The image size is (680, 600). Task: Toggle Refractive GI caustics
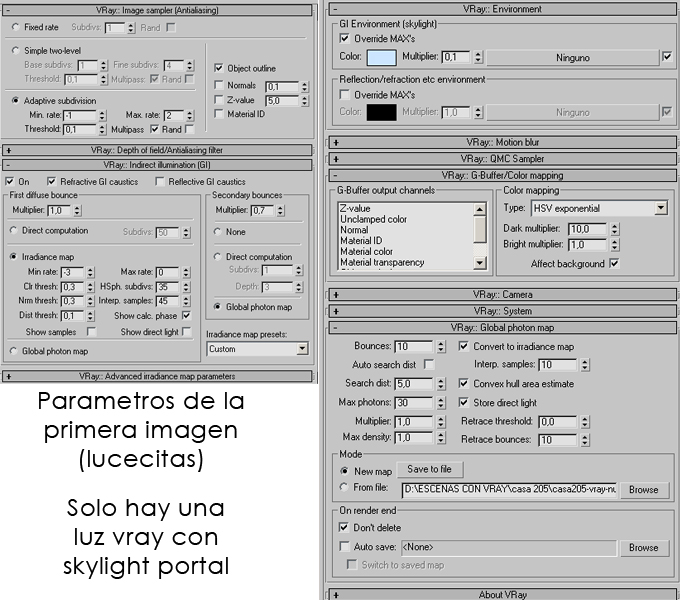(x=52, y=181)
